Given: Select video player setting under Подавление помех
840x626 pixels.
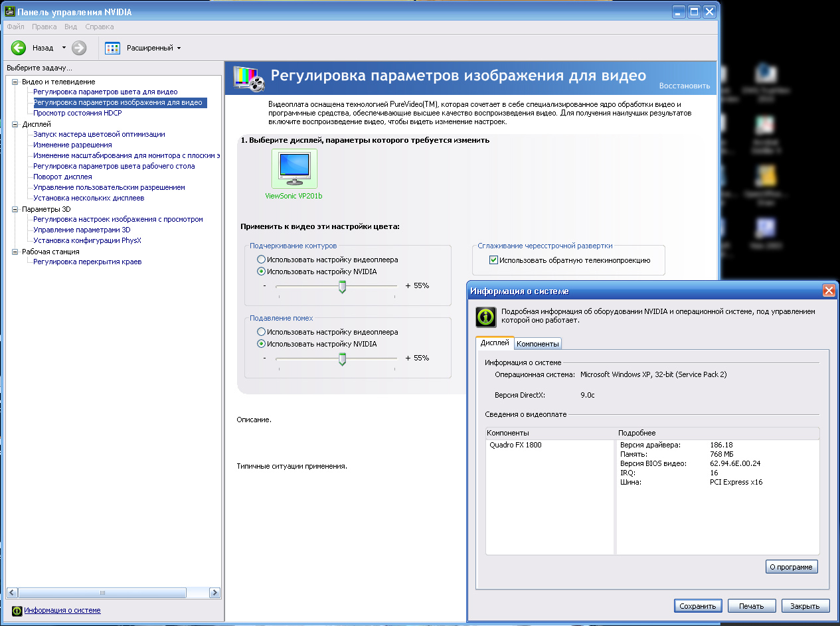Looking at the screenshot, I should (x=261, y=332).
